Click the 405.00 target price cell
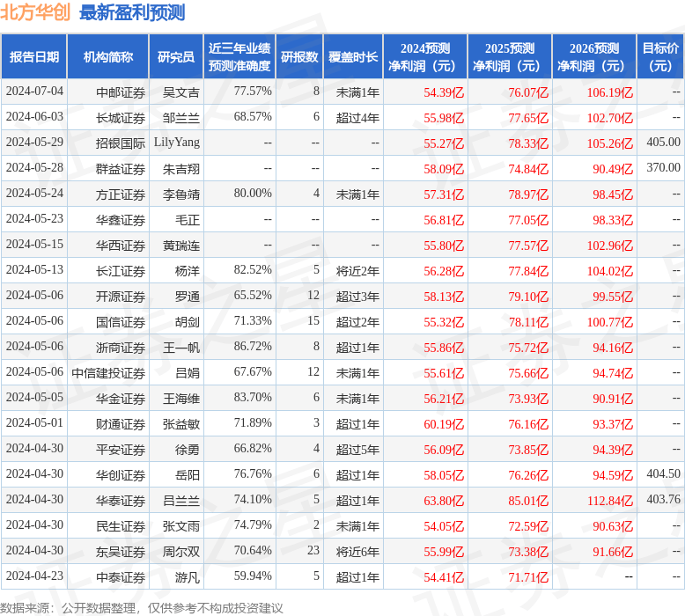Screen dimensions: 685x616 pyautogui.click(x=663, y=143)
